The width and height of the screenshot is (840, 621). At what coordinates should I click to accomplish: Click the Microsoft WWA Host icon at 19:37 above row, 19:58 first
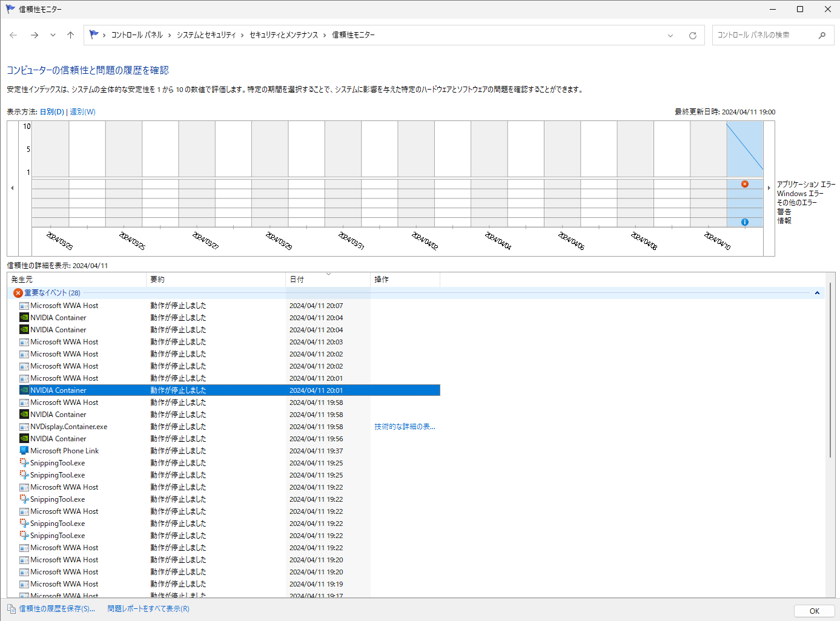[24, 402]
